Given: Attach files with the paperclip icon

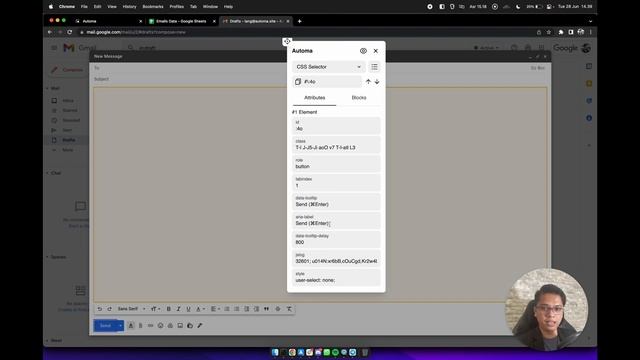Looking at the screenshot, I should [140, 326].
